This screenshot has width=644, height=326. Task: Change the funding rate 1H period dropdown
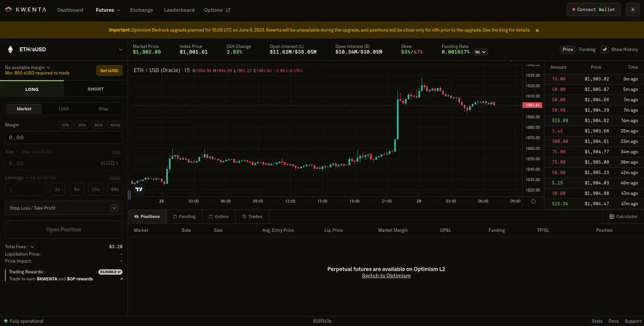[x=480, y=52]
